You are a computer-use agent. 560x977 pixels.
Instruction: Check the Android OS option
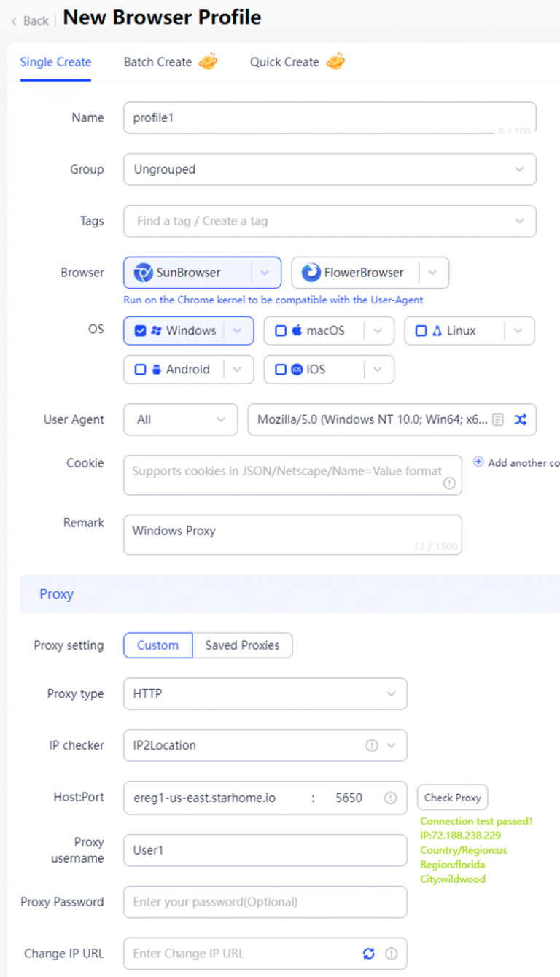(x=141, y=369)
